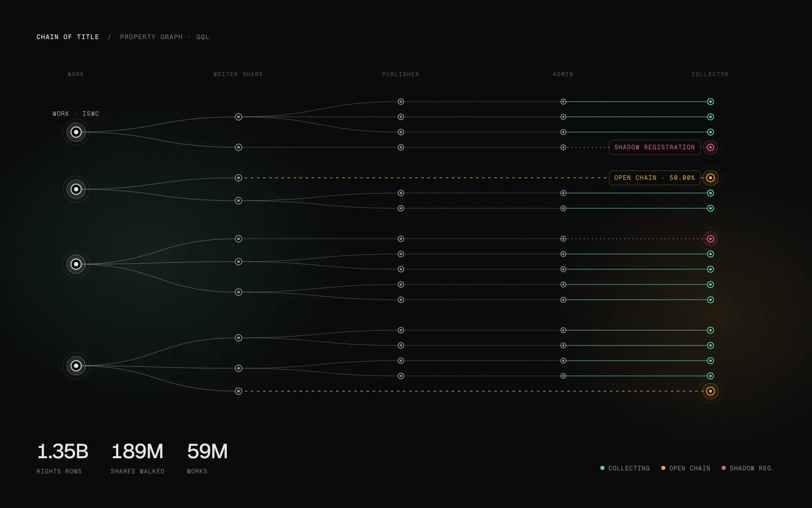The height and width of the screenshot is (508, 812).
Task: Click the RIGHTS ROWS caption
Action: point(59,471)
